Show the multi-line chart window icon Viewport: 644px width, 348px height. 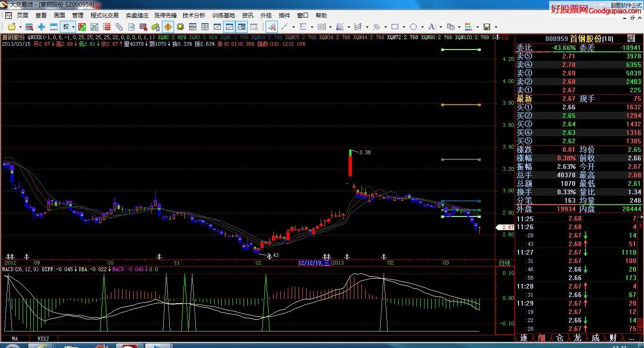(x=192, y=27)
